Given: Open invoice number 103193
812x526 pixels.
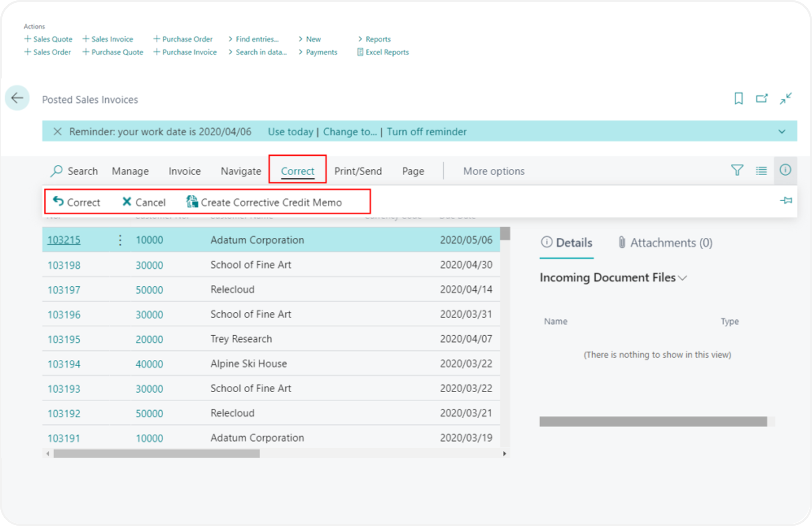Looking at the screenshot, I should pos(64,389).
